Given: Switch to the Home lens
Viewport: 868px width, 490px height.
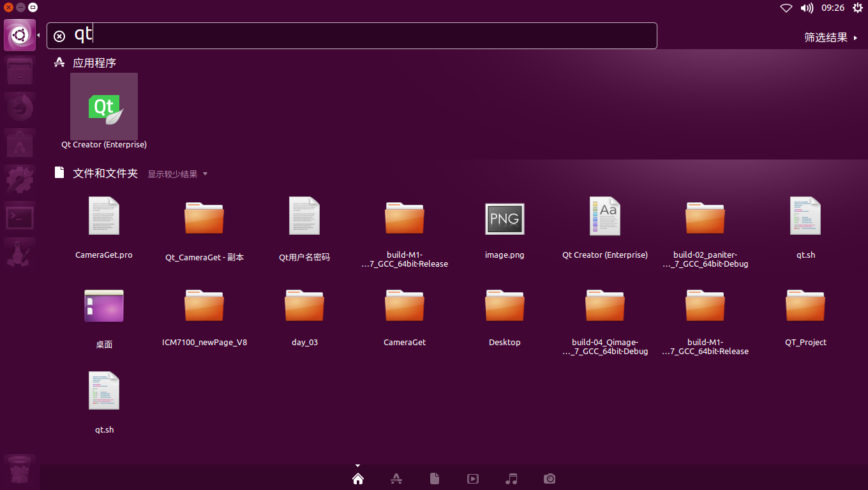Looking at the screenshot, I should 358,479.
